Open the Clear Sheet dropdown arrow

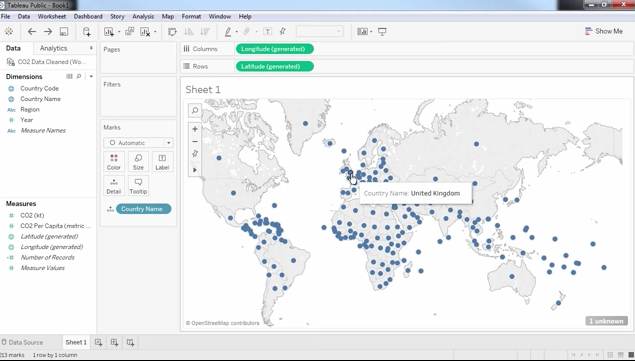(x=155, y=32)
